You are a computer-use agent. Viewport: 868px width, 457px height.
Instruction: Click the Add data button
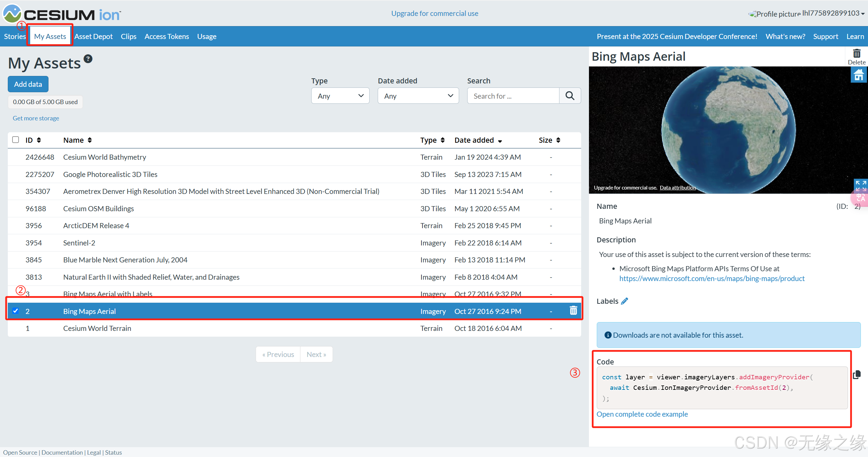[x=28, y=84]
